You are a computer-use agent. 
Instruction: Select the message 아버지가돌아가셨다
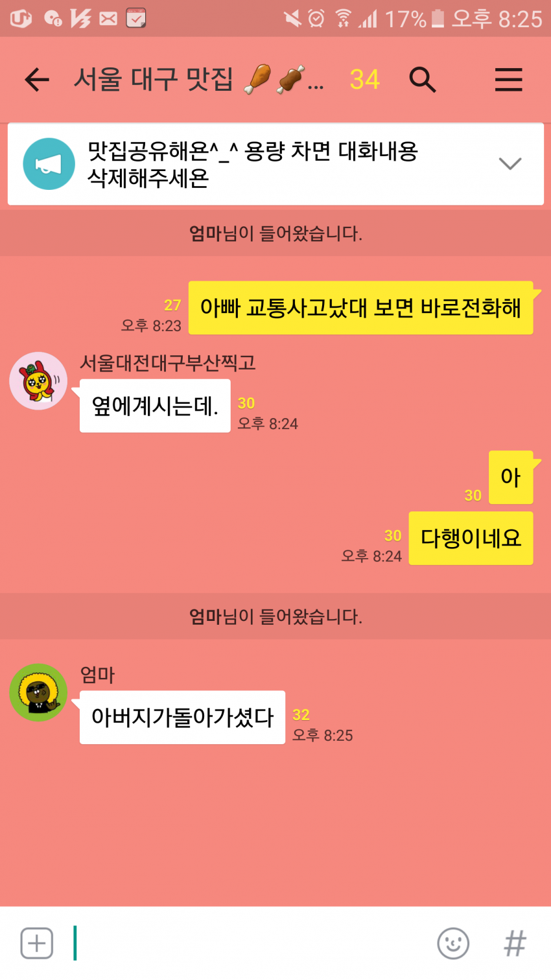[182, 717]
